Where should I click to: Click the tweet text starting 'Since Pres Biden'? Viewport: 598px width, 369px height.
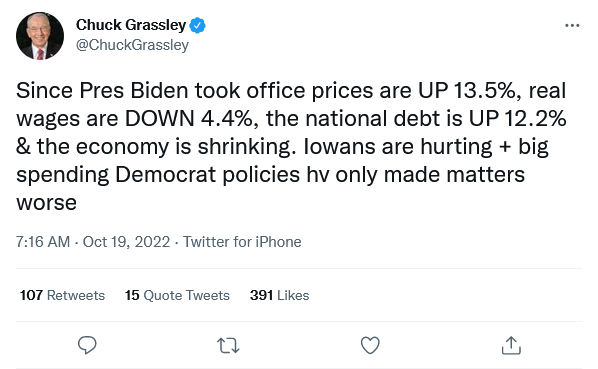(291, 146)
